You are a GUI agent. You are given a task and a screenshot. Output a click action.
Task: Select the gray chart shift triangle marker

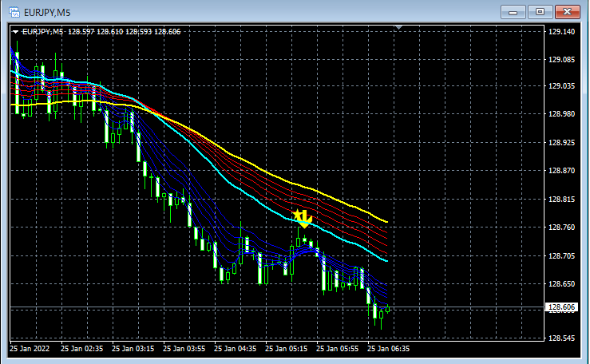tap(399, 27)
